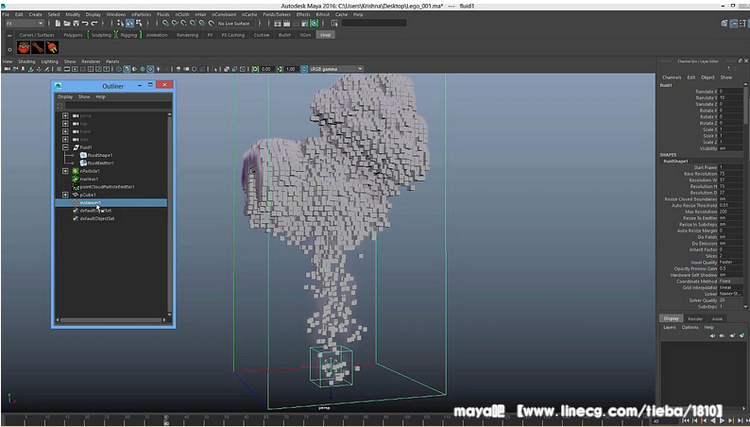Open Outliner Display menu

pyautogui.click(x=65, y=97)
